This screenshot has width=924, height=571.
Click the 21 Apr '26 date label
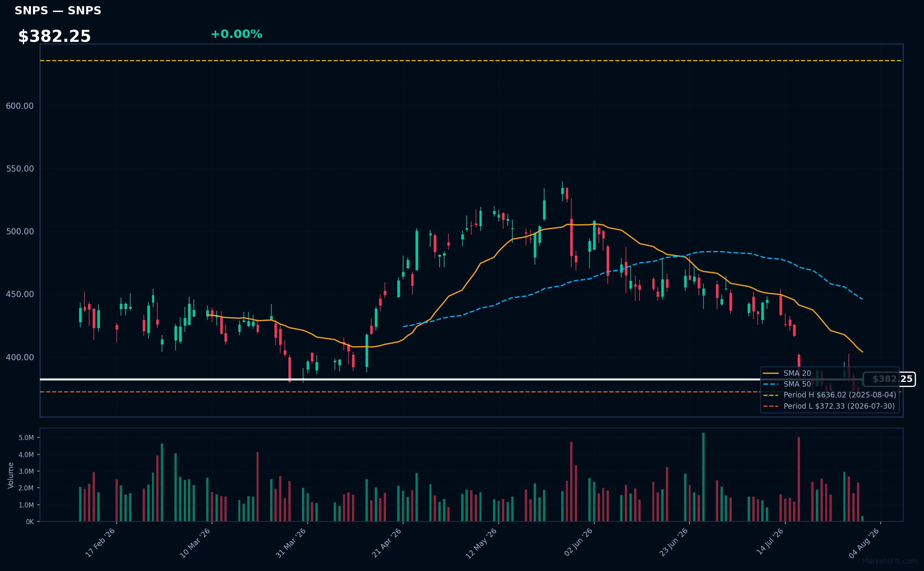[x=386, y=542]
